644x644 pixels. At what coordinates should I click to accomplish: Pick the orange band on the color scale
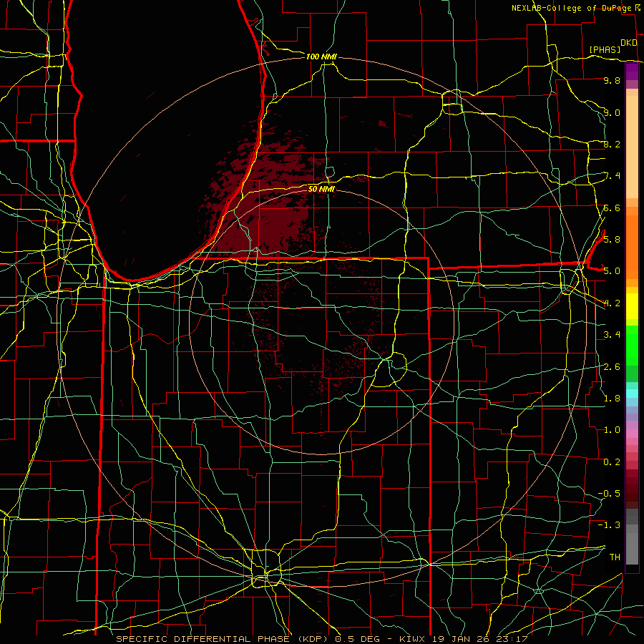632,246
